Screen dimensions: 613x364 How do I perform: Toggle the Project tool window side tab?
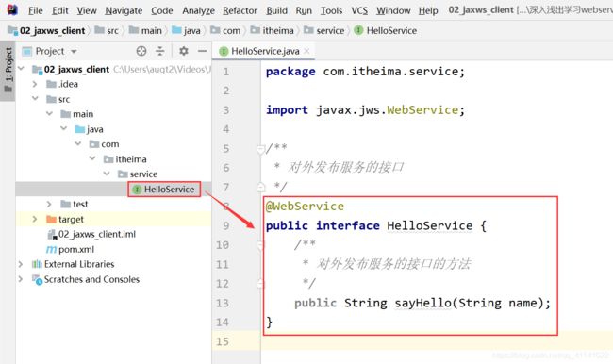pyautogui.click(x=8, y=71)
